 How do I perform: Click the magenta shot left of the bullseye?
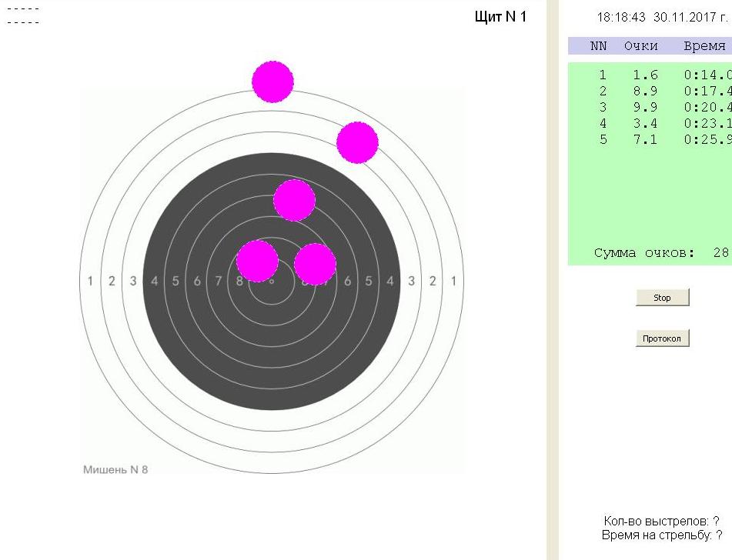(257, 261)
